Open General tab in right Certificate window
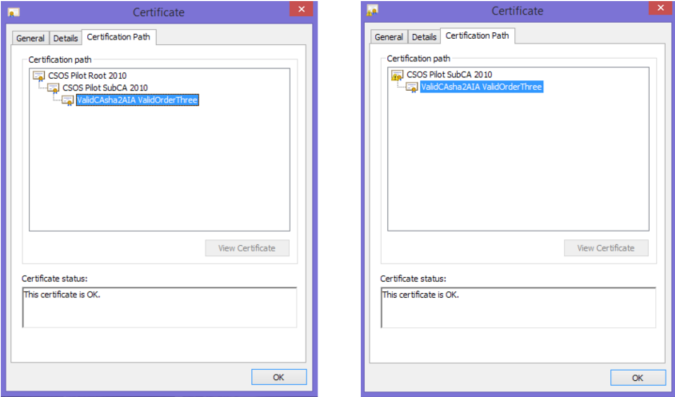 [389, 37]
